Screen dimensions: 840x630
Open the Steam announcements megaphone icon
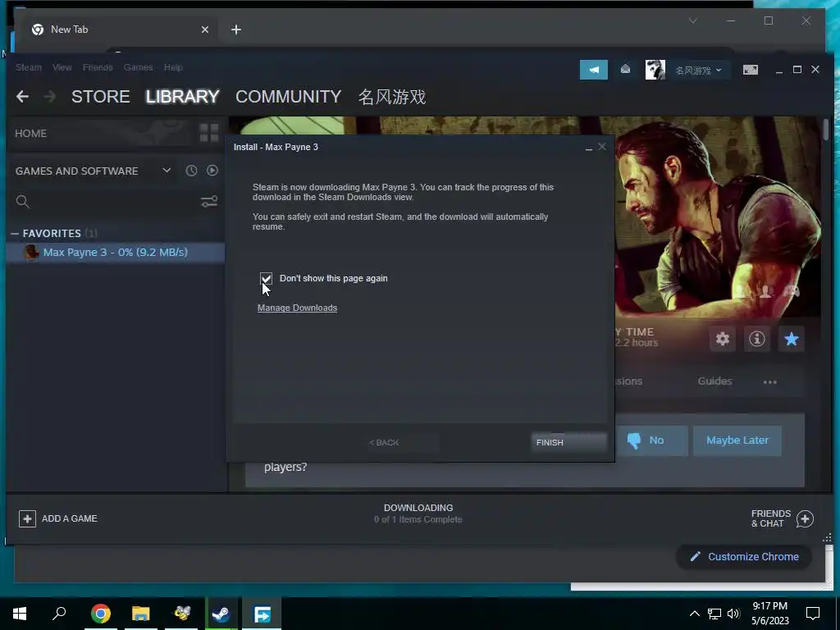(x=594, y=70)
